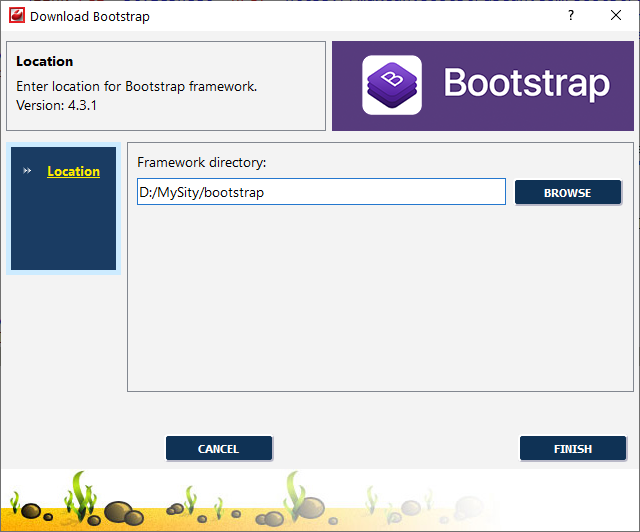Close the Download Bootstrap dialog
This screenshot has width=640, height=532.
tap(616, 16)
